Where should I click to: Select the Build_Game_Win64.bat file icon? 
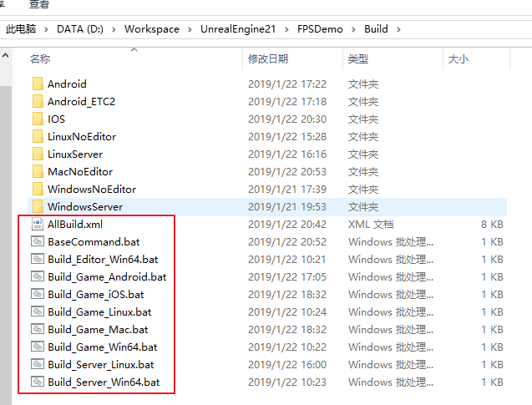(x=38, y=347)
